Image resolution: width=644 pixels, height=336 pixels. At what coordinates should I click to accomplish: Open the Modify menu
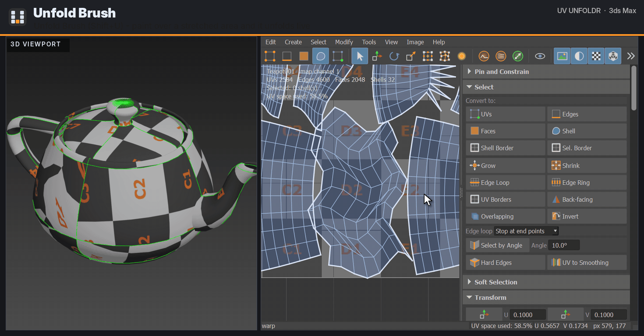(344, 42)
